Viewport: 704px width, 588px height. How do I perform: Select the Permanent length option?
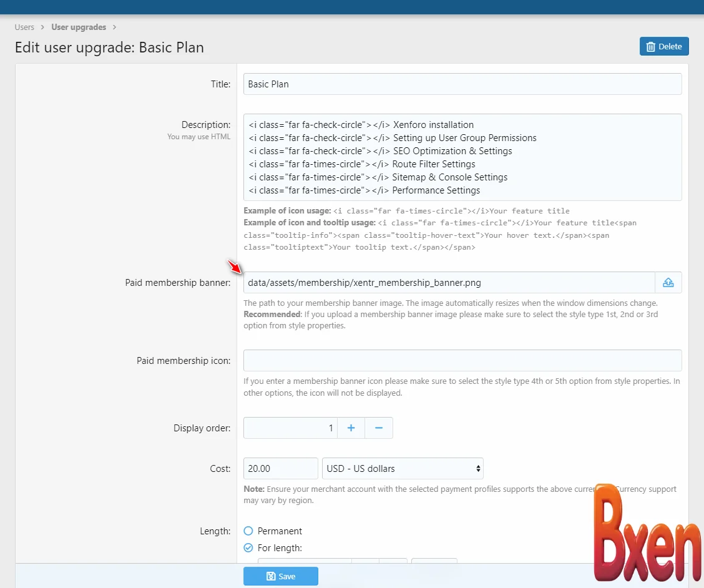249,531
